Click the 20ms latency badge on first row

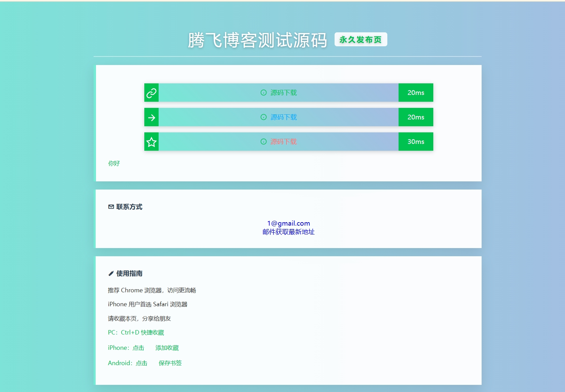[416, 93]
